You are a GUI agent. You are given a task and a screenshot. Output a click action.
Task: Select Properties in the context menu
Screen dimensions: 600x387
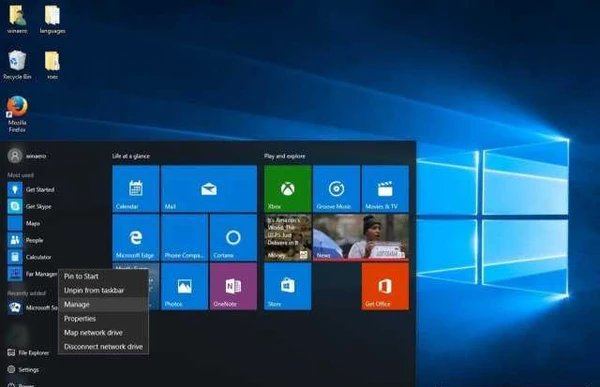click(x=103, y=318)
